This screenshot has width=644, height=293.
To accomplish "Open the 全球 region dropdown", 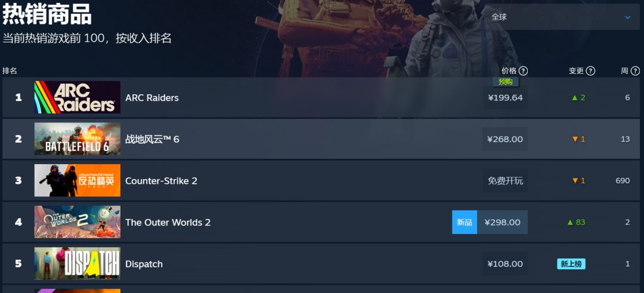I will click(562, 17).
